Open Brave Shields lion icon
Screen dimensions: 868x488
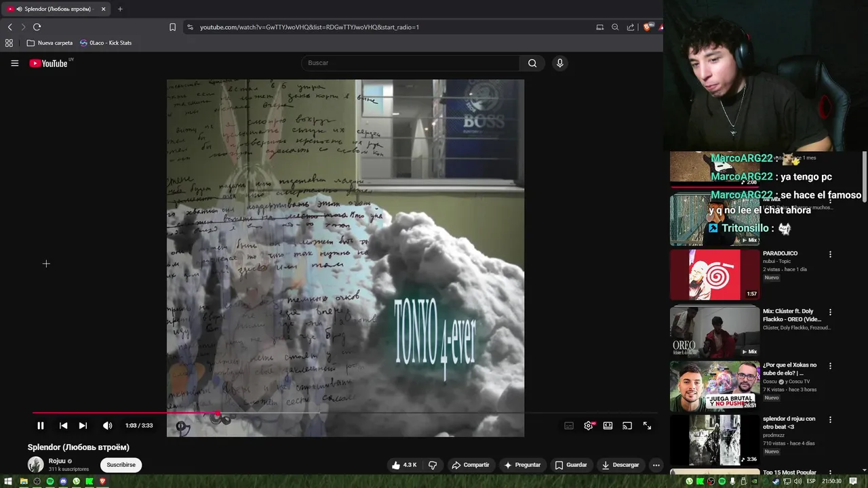(647, 27)
